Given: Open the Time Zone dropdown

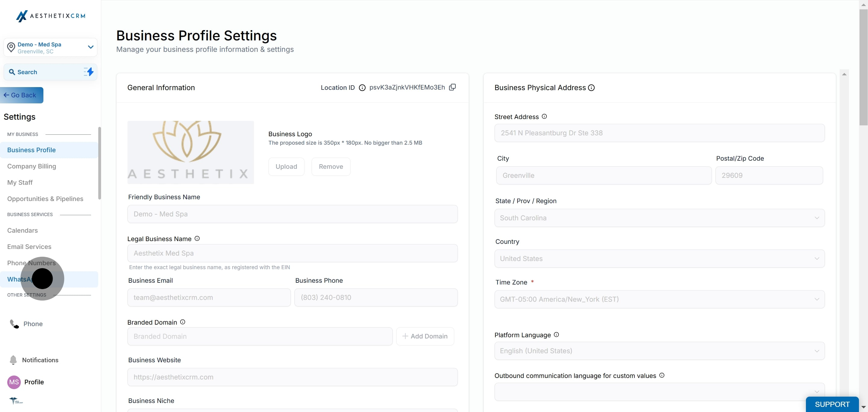Looking at the screenshot, I should click(659, 299).
